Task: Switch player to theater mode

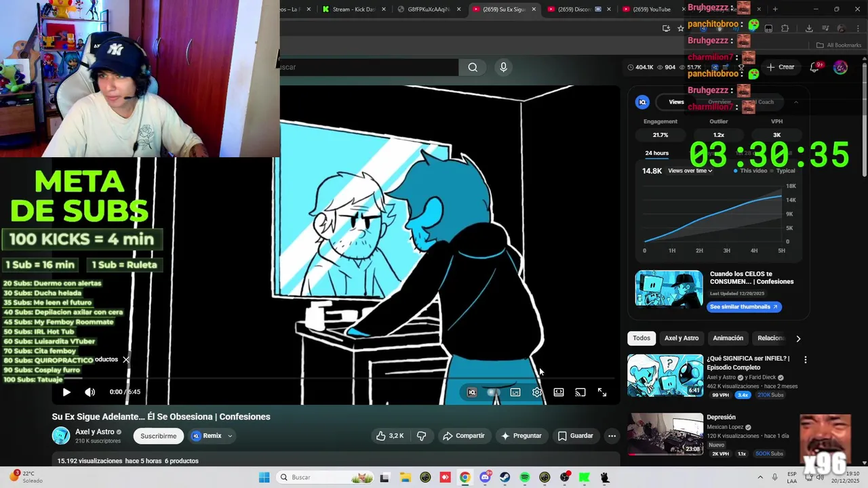Action: click(x=559, y=392)
